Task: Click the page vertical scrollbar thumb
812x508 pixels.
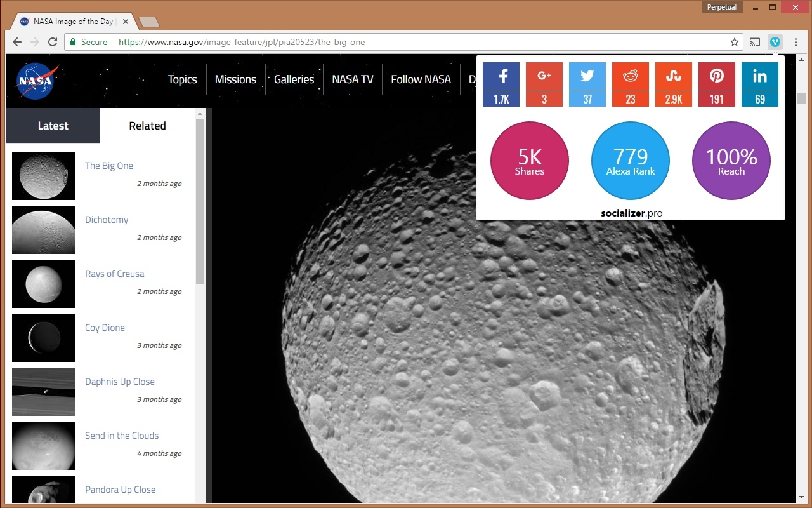Action: (x=801, y=98)
